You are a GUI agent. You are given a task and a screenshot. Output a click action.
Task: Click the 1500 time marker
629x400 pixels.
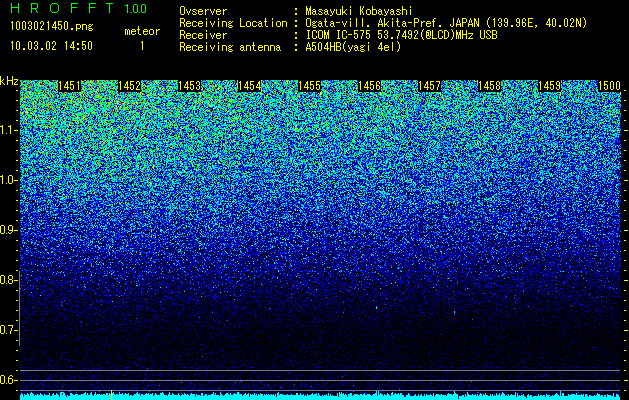(x=609, y=86)
